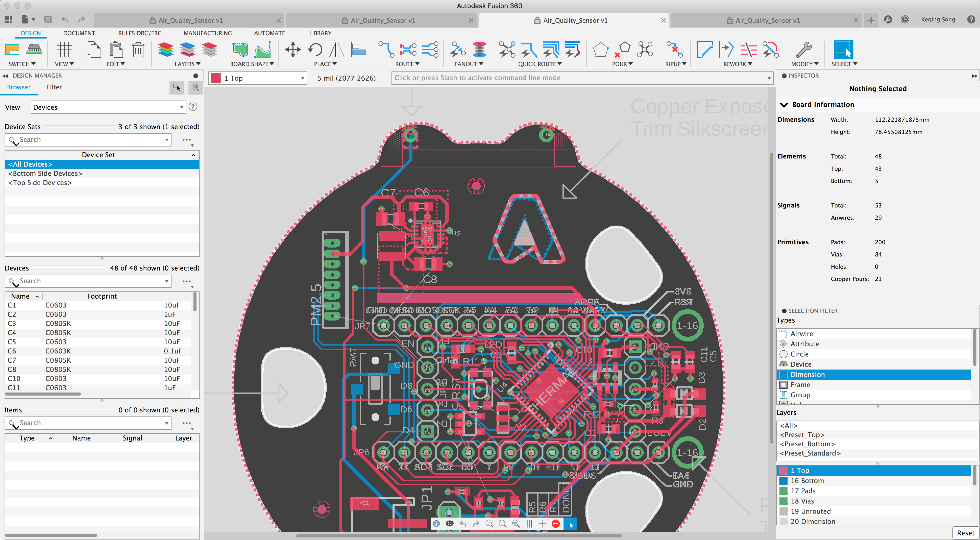Click the Reset button in Inspector
The image size is (980, 540).
965,532
